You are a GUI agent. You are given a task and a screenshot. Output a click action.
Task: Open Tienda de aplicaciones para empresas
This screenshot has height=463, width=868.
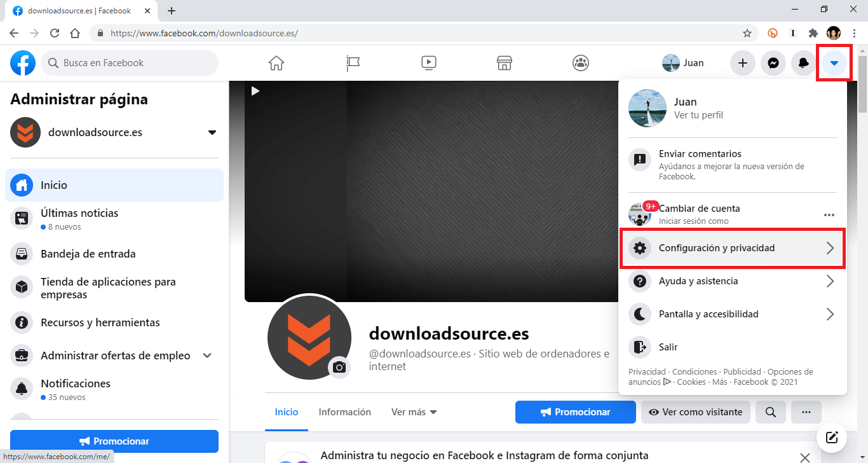point(114,287)
